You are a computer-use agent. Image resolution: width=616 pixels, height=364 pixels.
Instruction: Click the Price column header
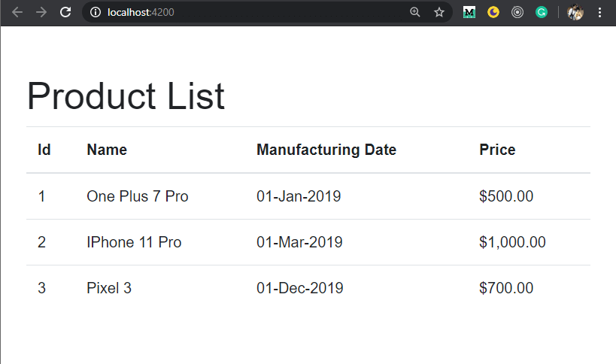point(497,150)
